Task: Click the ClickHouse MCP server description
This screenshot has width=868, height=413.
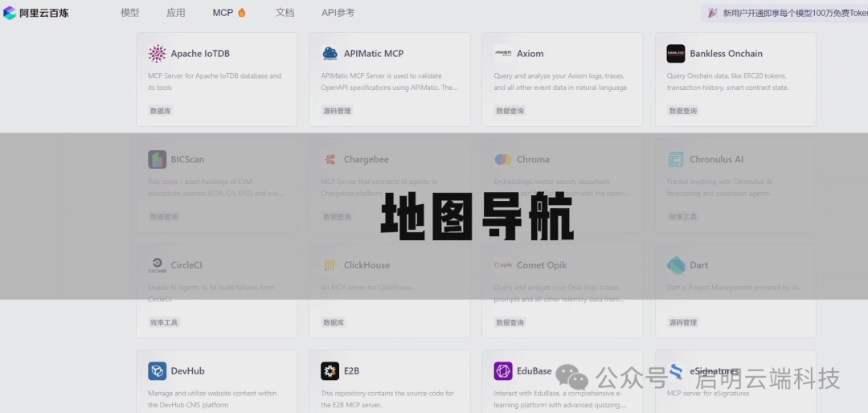Action: (x=367, y=288)
